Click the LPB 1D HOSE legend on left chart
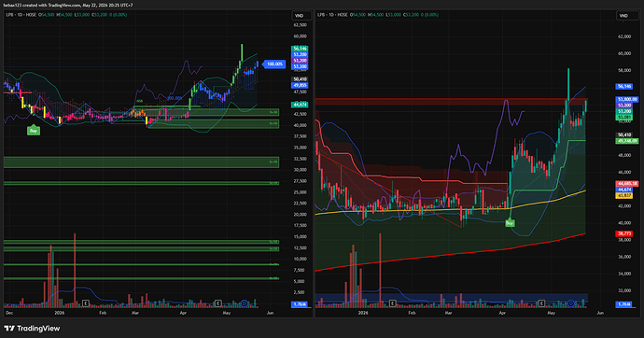The height and width of the screenshot is (338, 644). click(21, 15)
